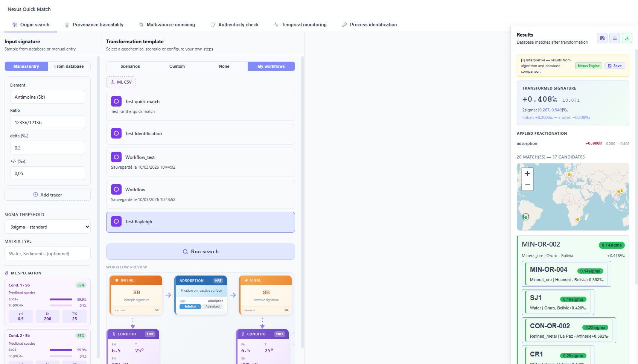
Task: Open Temporal monitoring tab
Action: coord(300,25)
